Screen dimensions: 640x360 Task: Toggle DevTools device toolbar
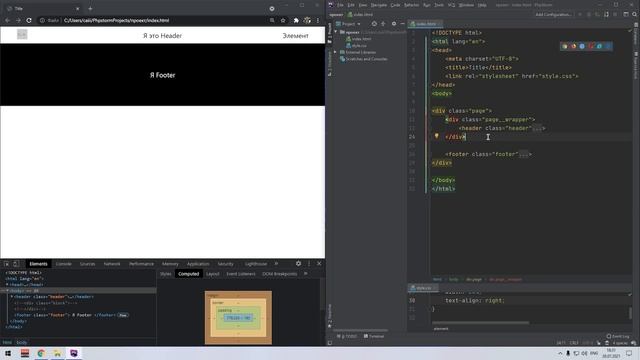click(x=16, y=264)
